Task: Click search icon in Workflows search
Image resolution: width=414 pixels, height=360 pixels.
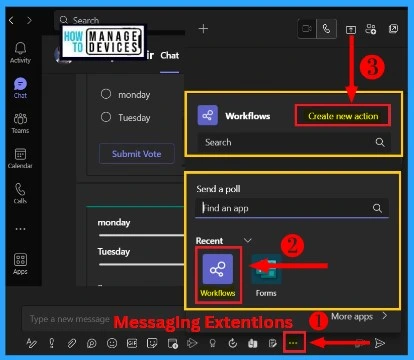Action: click(x=380, y=142)
